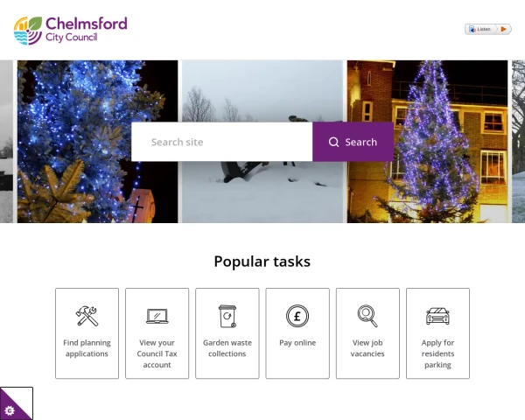
Task: Click the magnifying glass job vacancies icon
Action: click(x=367, y=316)
